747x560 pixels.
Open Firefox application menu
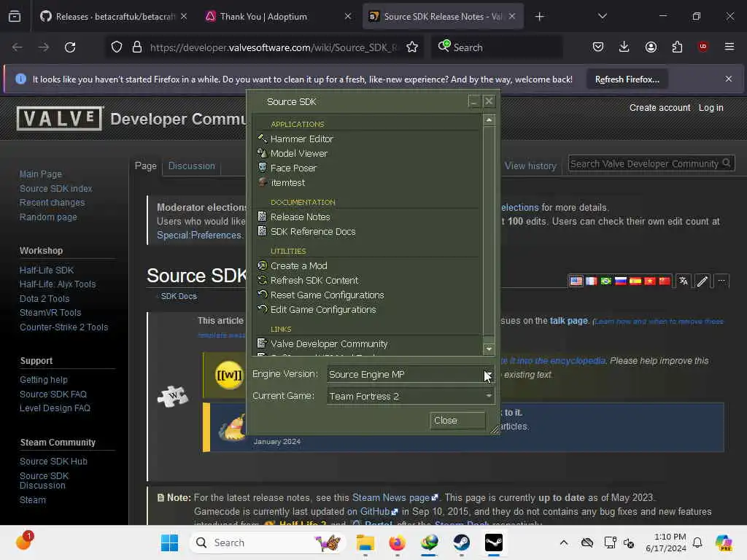coord(729,47)
